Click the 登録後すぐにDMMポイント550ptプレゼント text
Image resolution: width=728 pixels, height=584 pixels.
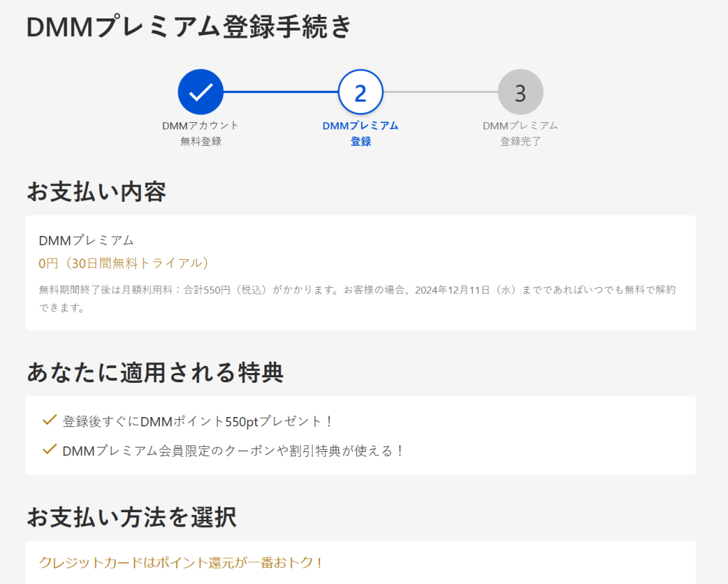(198, 421)
